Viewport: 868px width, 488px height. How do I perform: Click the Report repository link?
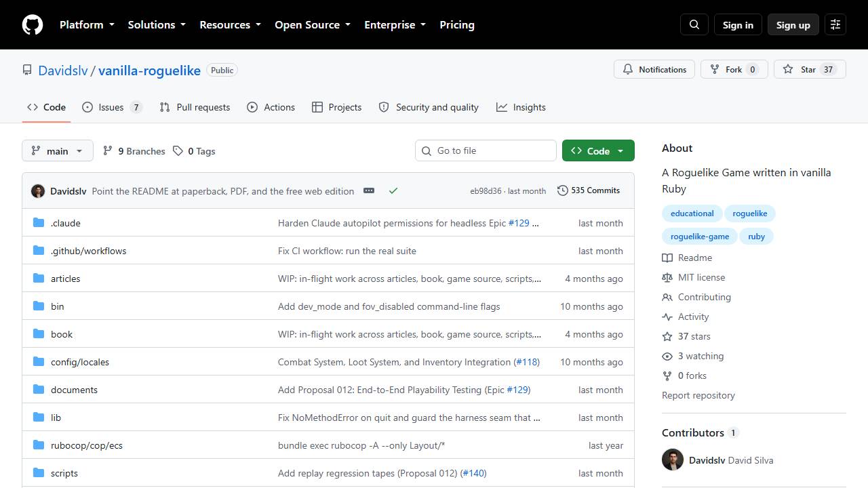pyautogui.click(x=698, y=395)
